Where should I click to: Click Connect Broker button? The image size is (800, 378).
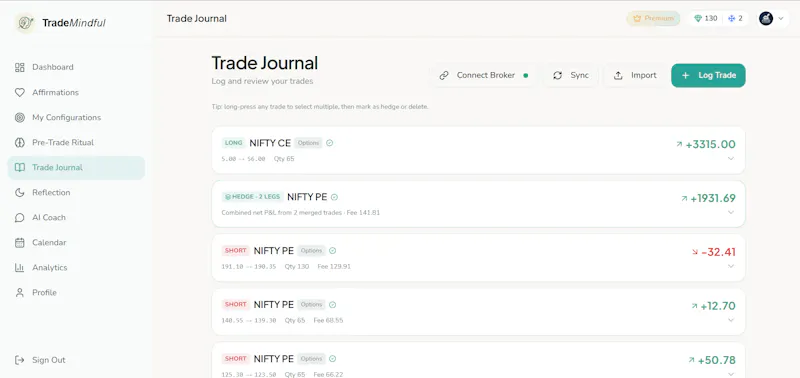483,75
